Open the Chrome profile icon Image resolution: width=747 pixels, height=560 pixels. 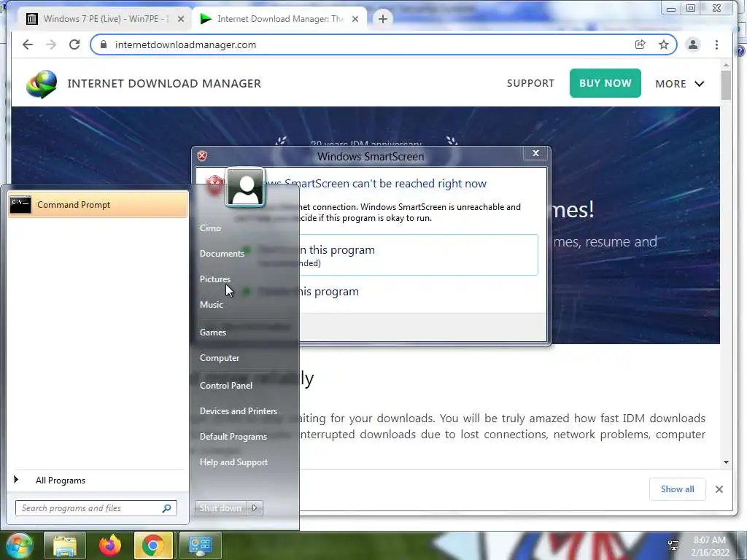pos(693,44)
